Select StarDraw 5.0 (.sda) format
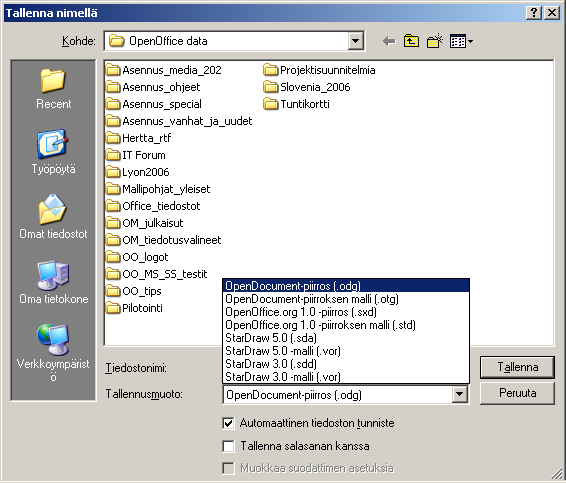The height and width of the screenshot is (483, 566). click(346, 338)
